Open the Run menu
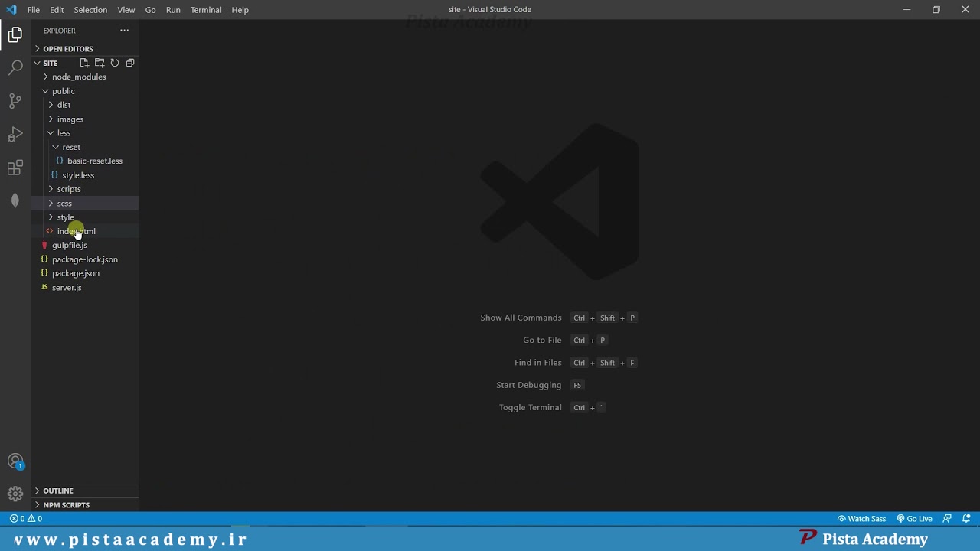The image size is (980, 551). (x=173, y=10)
